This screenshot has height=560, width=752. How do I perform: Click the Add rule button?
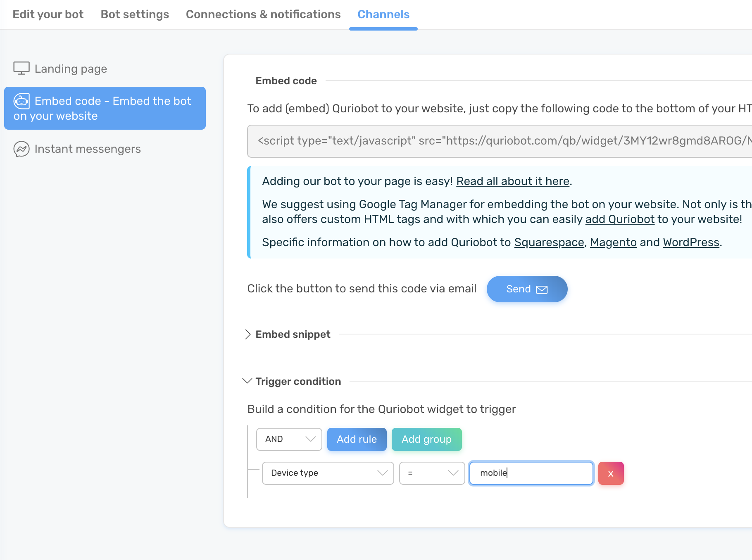click(x=357, y=439)
